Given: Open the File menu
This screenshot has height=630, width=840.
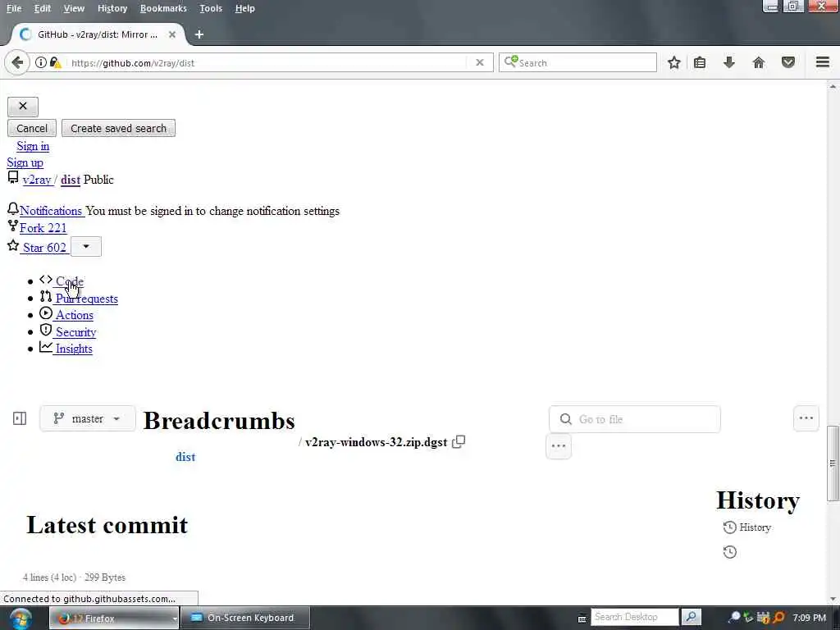Looking at the screenshot, I should click(x=14, y=8).
